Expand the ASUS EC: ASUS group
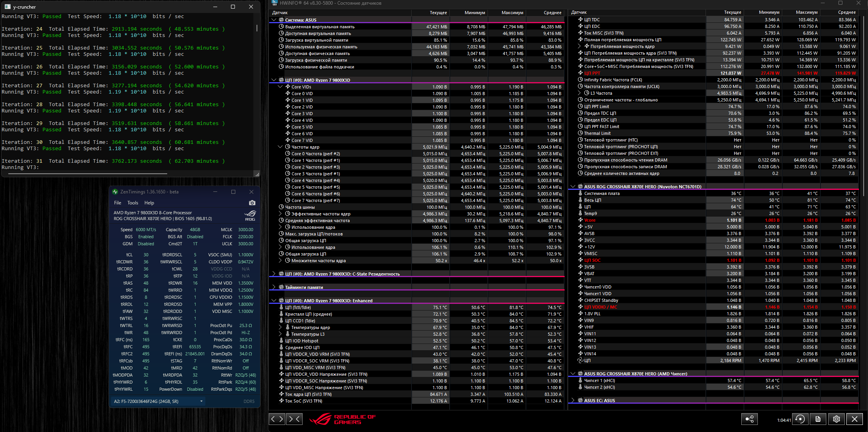The image size is (868, 432). click(x=573, y=401)
